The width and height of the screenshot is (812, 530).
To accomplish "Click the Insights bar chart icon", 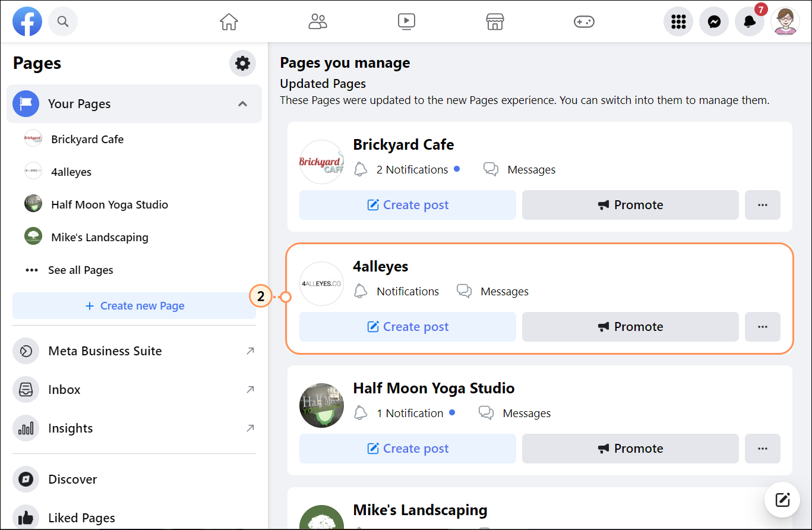I will pos(26,428).
